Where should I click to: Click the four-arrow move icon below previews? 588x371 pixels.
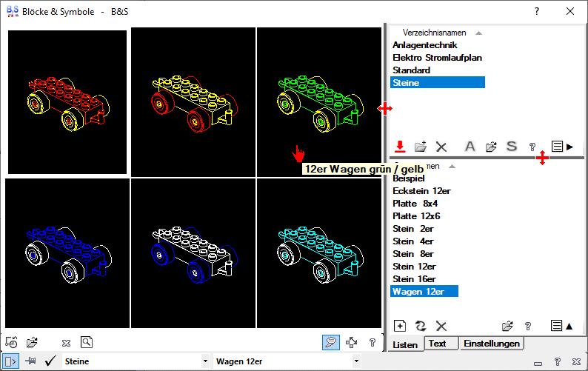(x=351, y=342)
